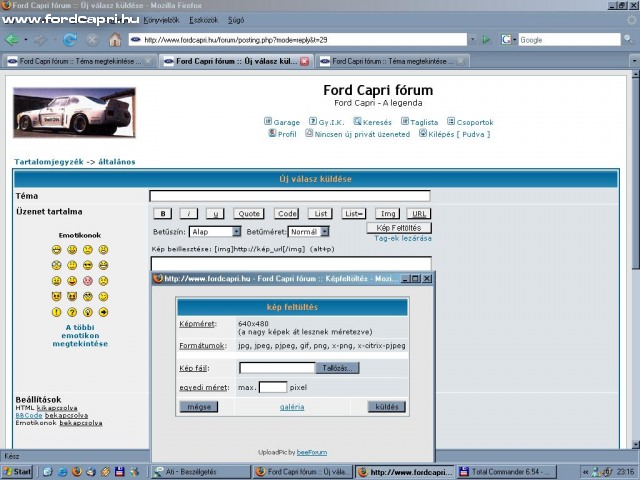Switch to the first Téma megtekintése tab

point(79,61)
